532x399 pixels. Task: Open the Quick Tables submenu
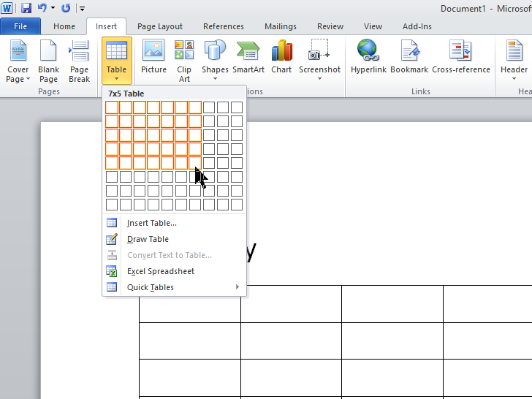pos(174,287)
